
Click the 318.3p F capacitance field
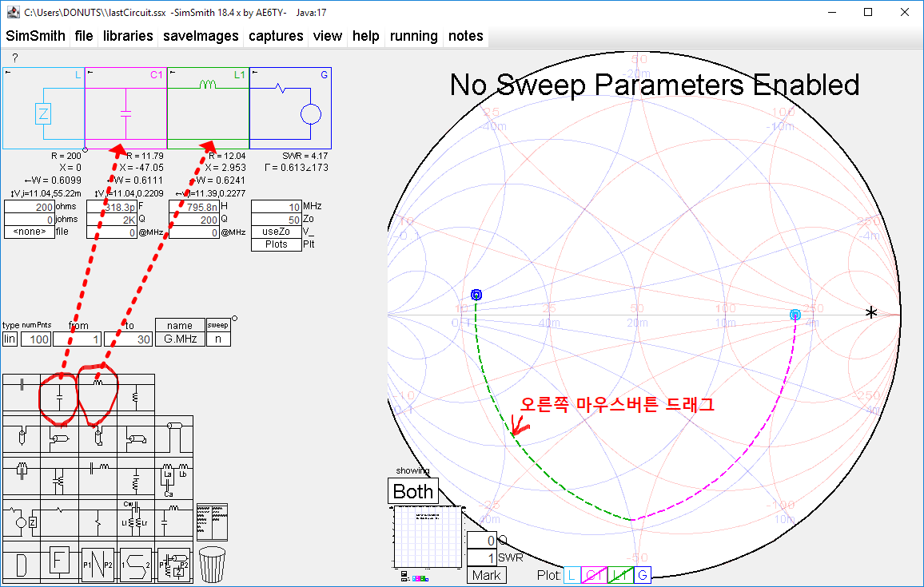click(x=112, y=207)
